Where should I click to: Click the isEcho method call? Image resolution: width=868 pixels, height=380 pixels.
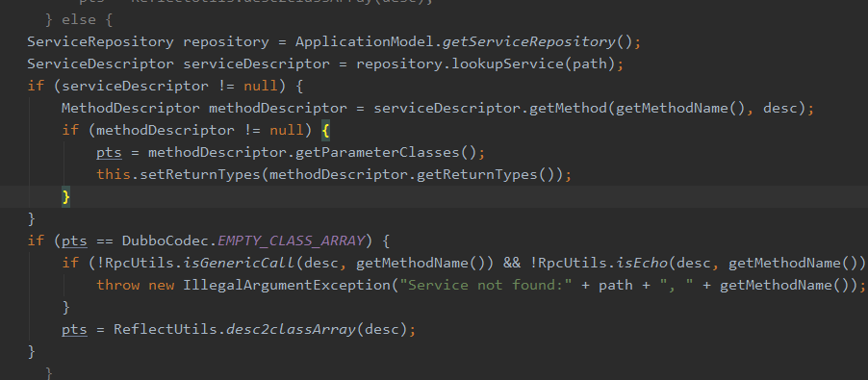coord(642,263)
